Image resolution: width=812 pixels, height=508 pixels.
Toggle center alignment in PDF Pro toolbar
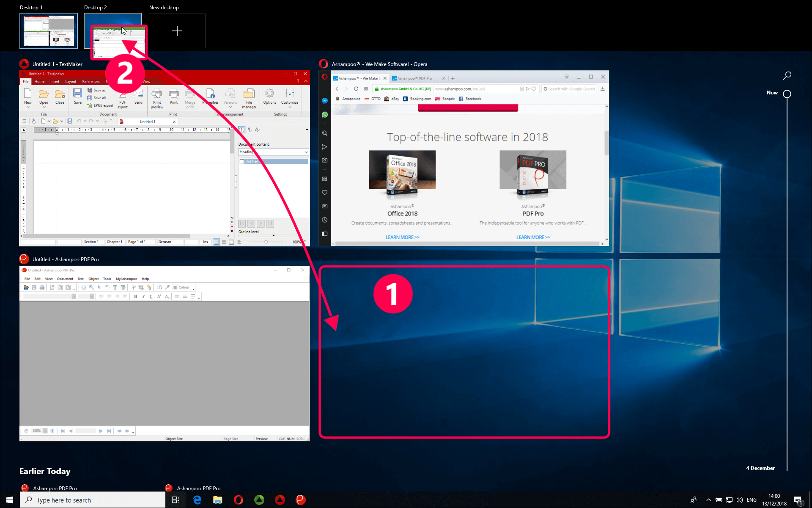pos(109,296)
